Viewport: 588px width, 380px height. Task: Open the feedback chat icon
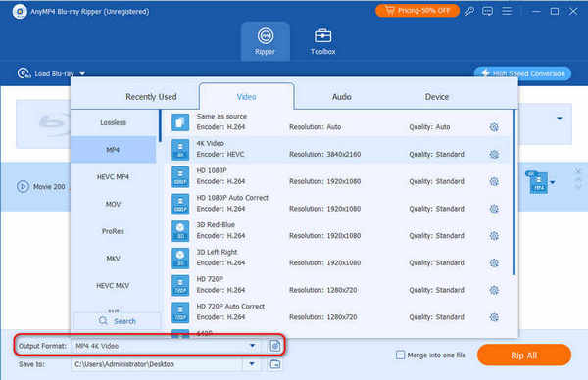(x=487, y=11)
